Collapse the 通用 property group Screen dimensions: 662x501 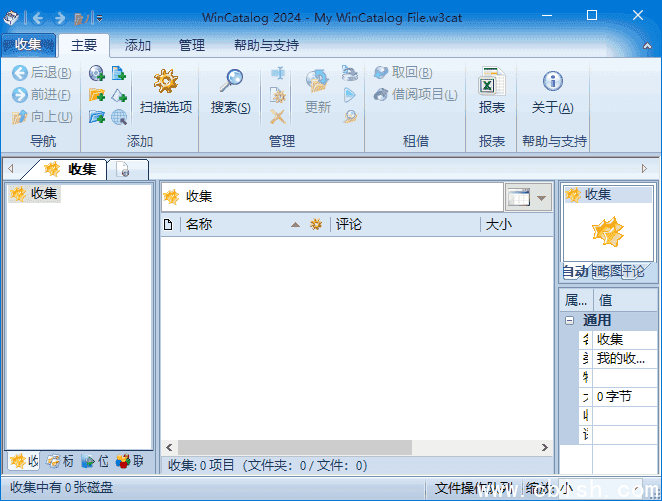(570, 320)
